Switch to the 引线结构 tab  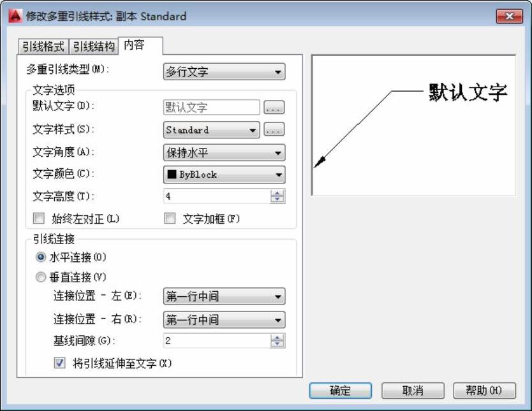click(x=94, y=47)
